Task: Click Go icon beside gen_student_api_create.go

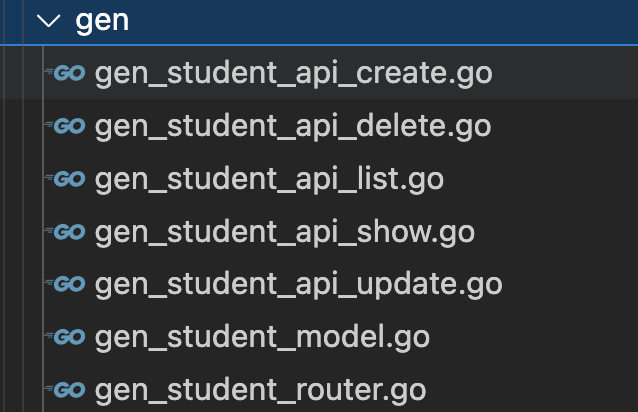Action: [x=65, y=73]
